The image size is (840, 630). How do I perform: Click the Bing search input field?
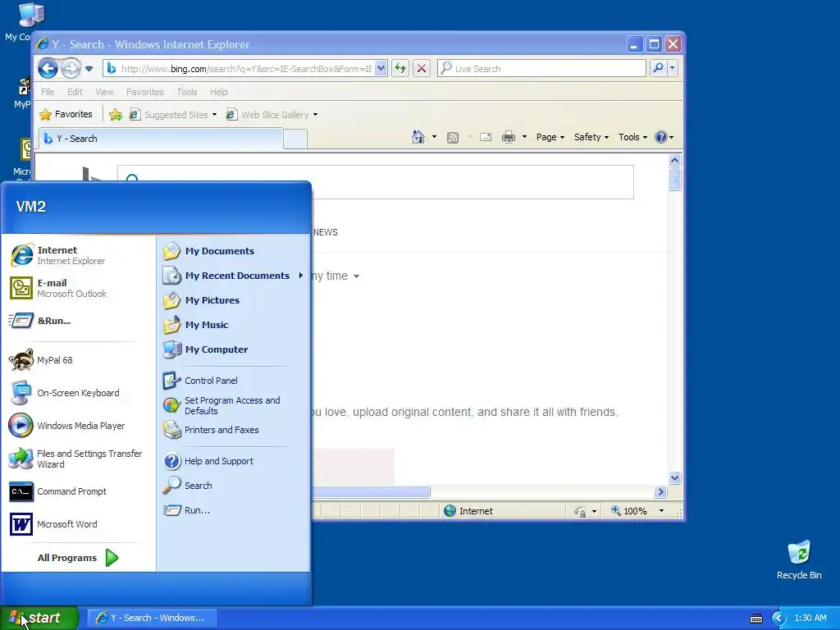coord(376,182)
